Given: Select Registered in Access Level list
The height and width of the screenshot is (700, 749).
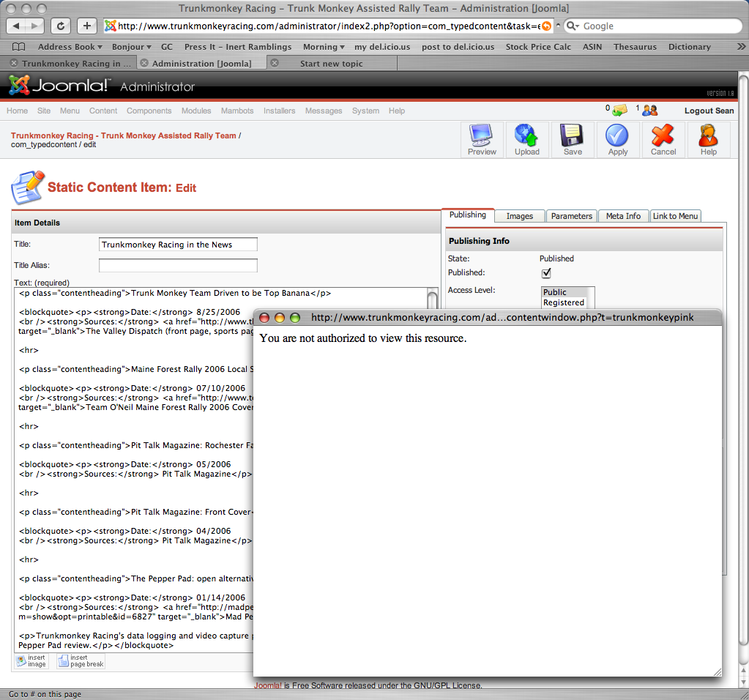Looking at the screenshot, I should point(564,302).
